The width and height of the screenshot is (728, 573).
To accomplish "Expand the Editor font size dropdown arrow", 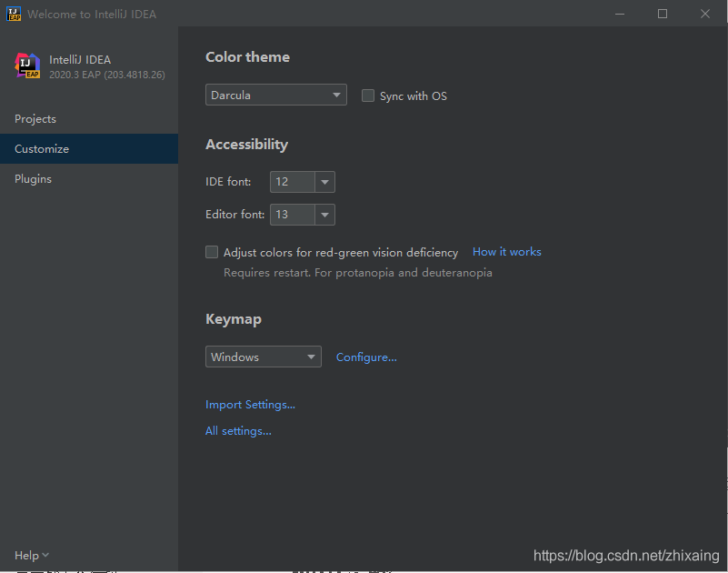I will (325, 215).
